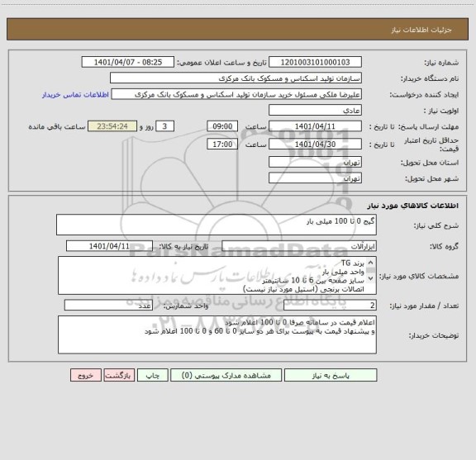The image size is (476, 460).
Task: Click countdown timer 23:54:24 field
Action: click(x=112, y=126)
